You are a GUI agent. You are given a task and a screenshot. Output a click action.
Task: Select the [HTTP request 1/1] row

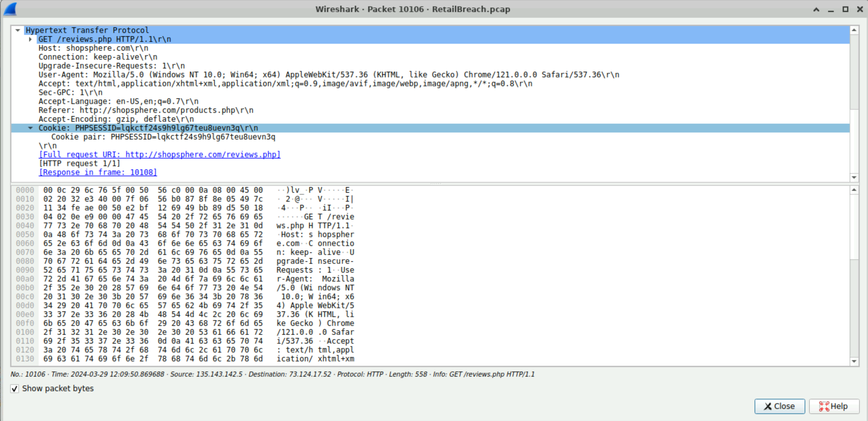pos(79,163)
